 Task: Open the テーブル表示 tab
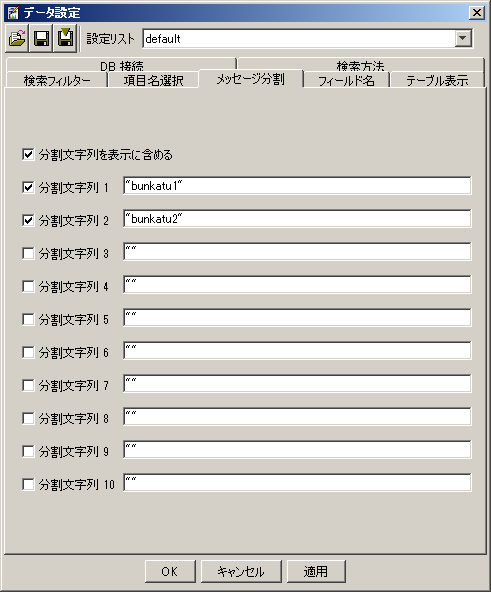[x=437, y=80]
